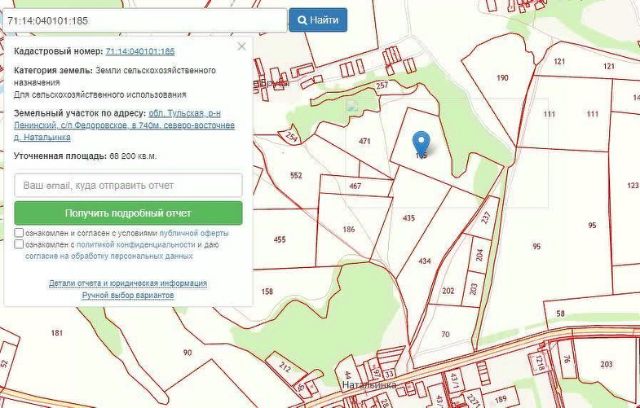Open Ручной выбор вариантов link
640x408 pixels.
[128, 295]
